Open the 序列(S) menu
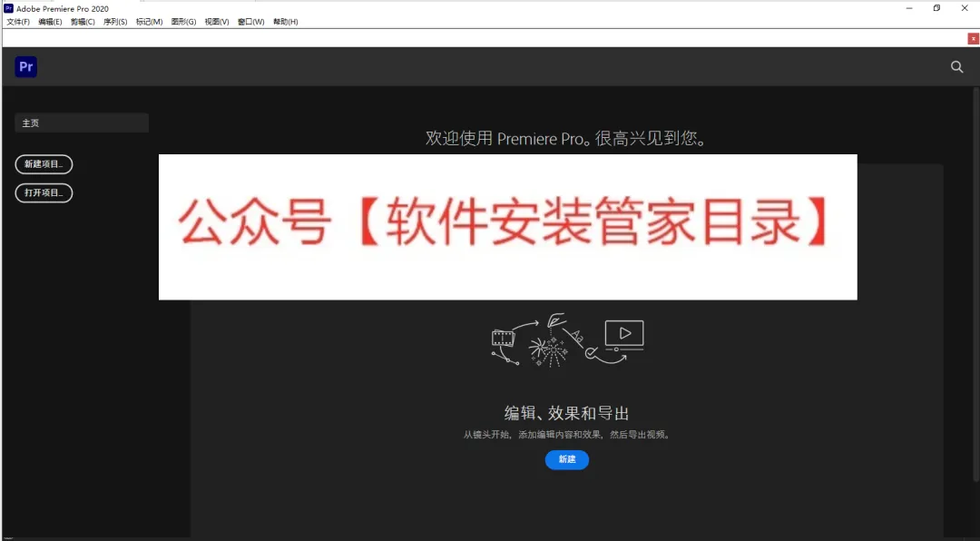 tap(115, 22)
